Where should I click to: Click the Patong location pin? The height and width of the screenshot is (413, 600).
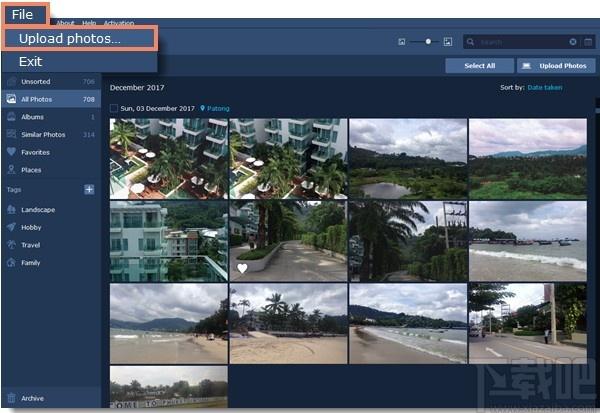202,108
